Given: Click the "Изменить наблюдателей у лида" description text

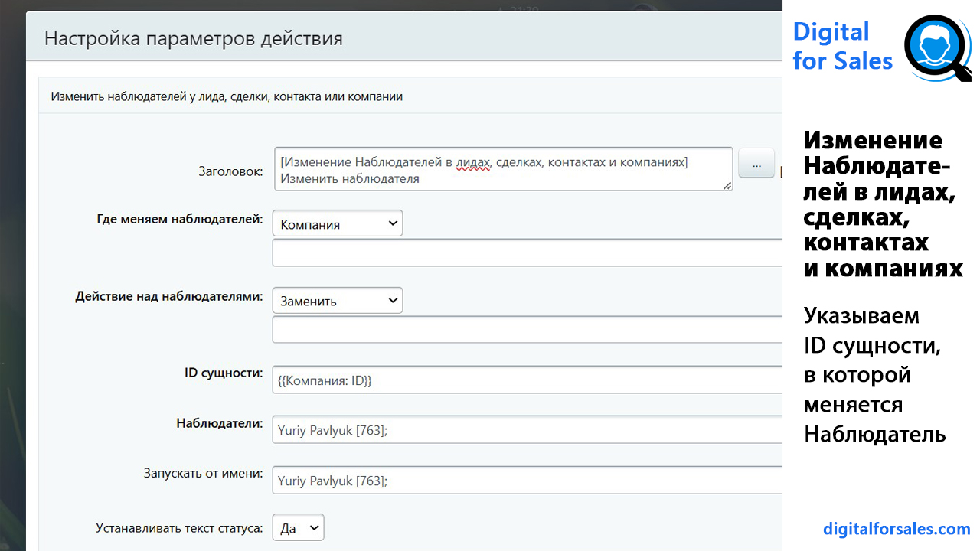Looking at the screenshot, I should [227, 97].
